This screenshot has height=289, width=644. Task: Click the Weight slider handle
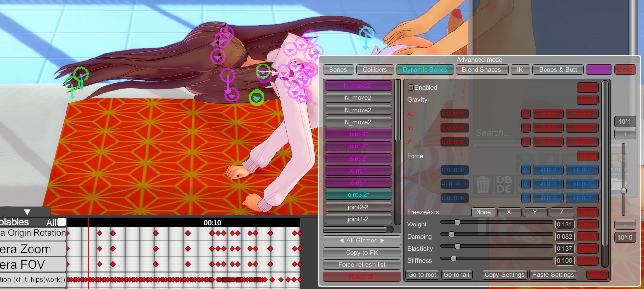coord(457,222)
